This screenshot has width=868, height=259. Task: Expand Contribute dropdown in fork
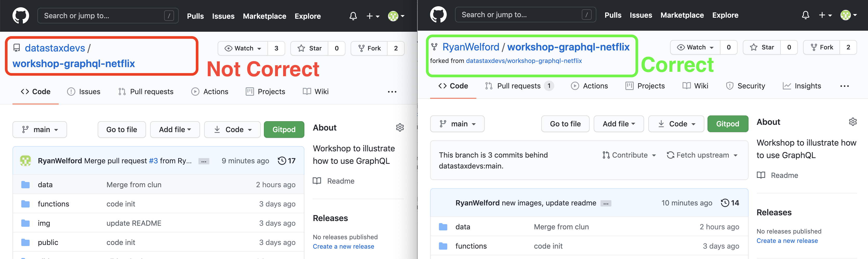click(x=629, y=155)
